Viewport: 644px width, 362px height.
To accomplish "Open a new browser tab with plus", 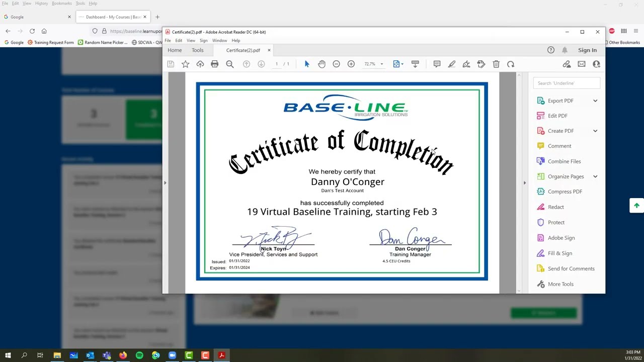I will tap(157, 17).
